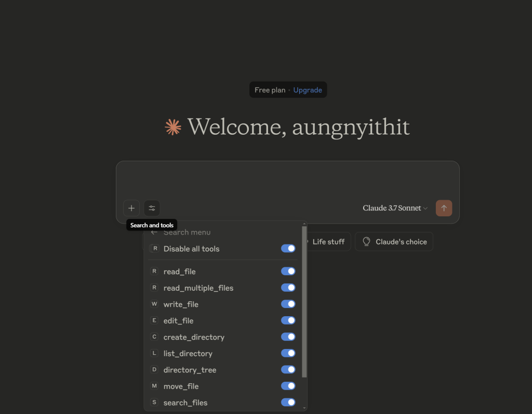Image resolution: width=532 pixels, height=414 pixels.
Task: Click the scrollbar down arrow in tools menu
Action: coord(304,408)
